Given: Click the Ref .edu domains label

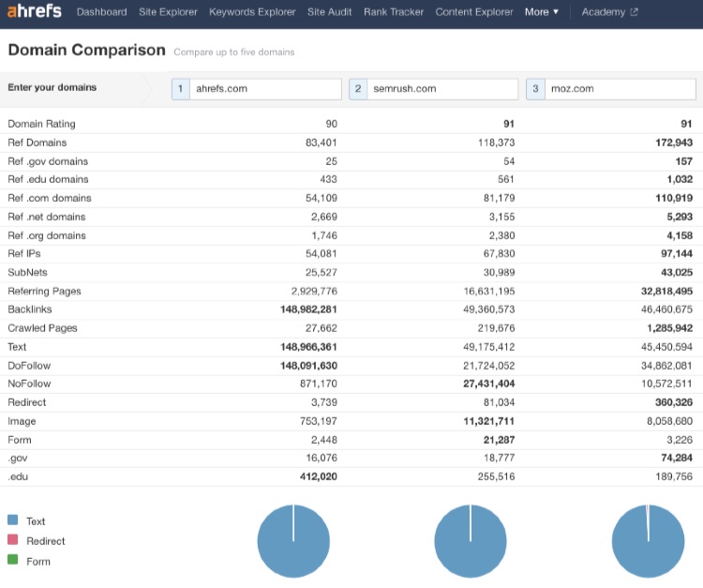Looking at the screenshot, I should [48, 179].
